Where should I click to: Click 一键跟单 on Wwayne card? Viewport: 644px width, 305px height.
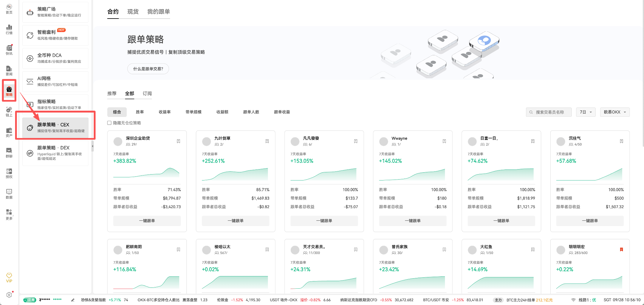(x=413, y=221)
